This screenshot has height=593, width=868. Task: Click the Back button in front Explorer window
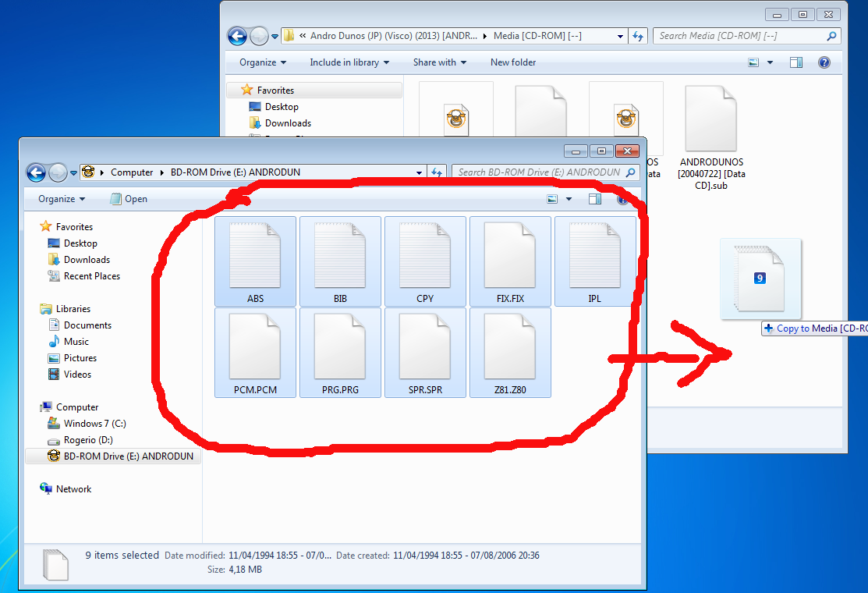[x=36, y=172]
